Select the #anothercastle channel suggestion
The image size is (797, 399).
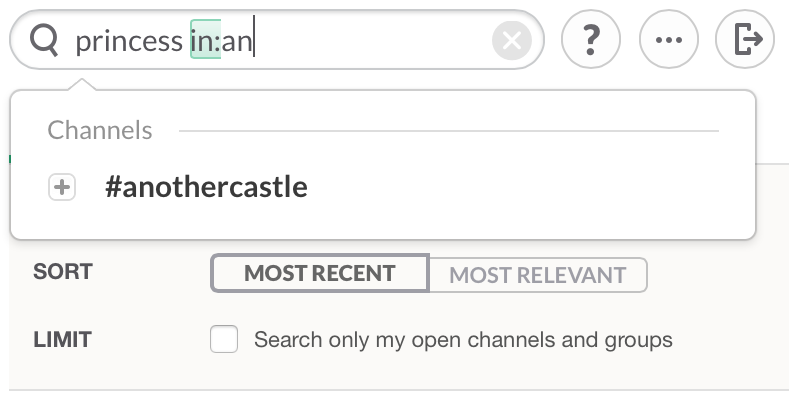click(382, 187)
